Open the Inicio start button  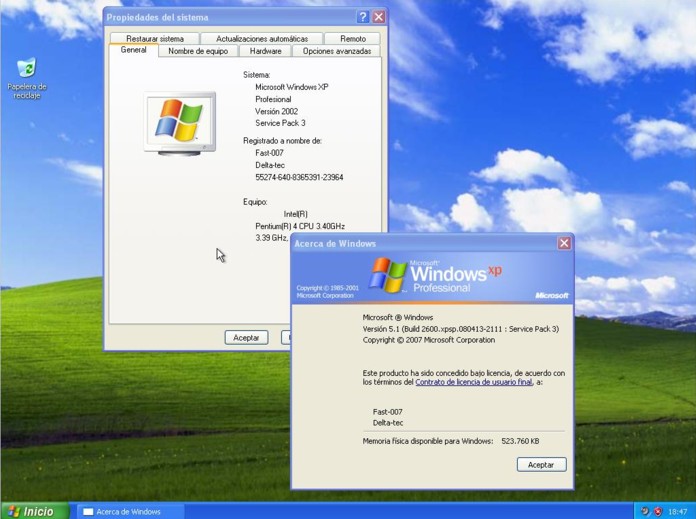pos(35,511)
